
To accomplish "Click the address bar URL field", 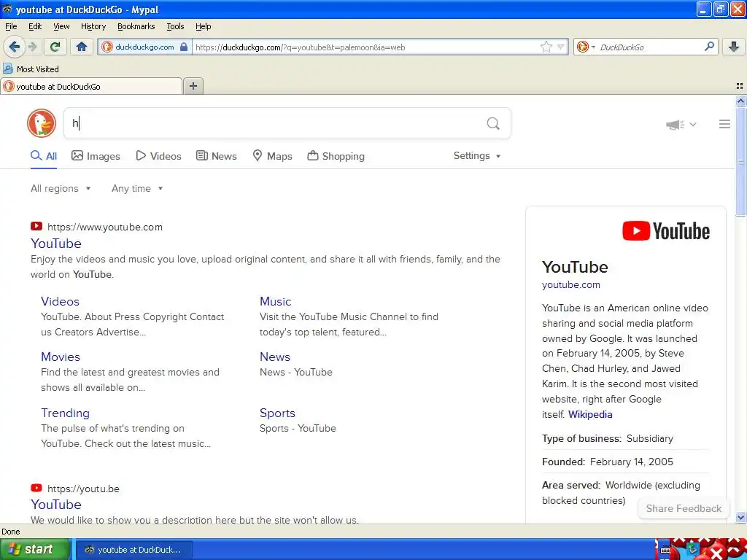I will coord(366,47).
